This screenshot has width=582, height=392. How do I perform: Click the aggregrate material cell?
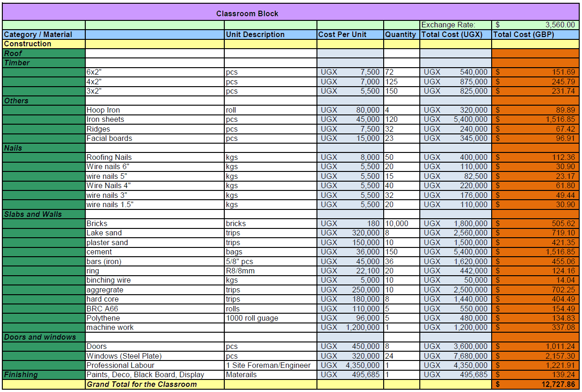155,290
